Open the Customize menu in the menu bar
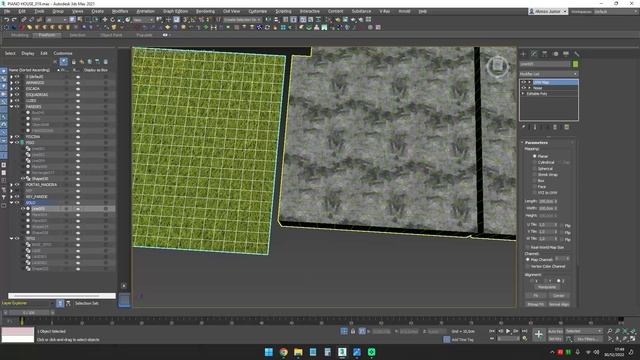This screenshot has width=640, height=360. tap(258, 11)
